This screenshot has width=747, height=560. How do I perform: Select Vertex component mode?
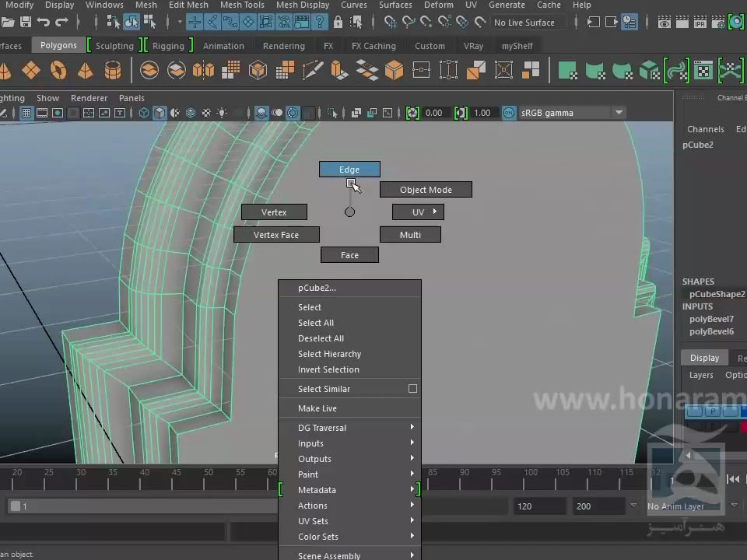274,212
